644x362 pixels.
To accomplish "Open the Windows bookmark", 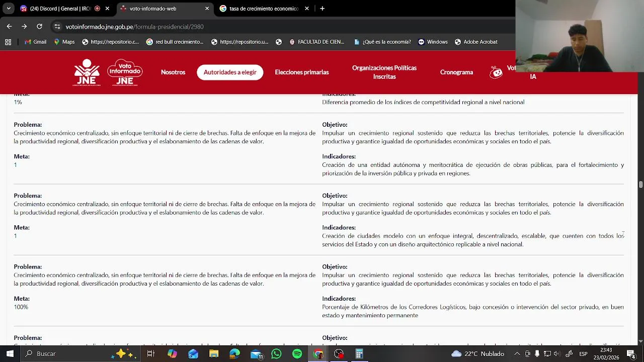I will [433, 42].
